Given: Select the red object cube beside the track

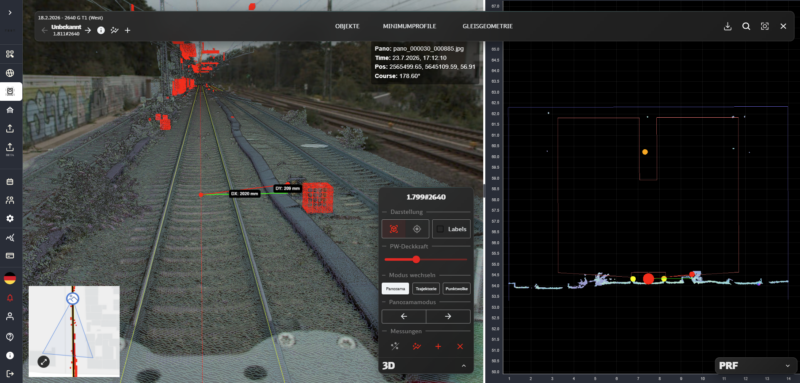Looking at the screenshot, I should coord(318,197).
